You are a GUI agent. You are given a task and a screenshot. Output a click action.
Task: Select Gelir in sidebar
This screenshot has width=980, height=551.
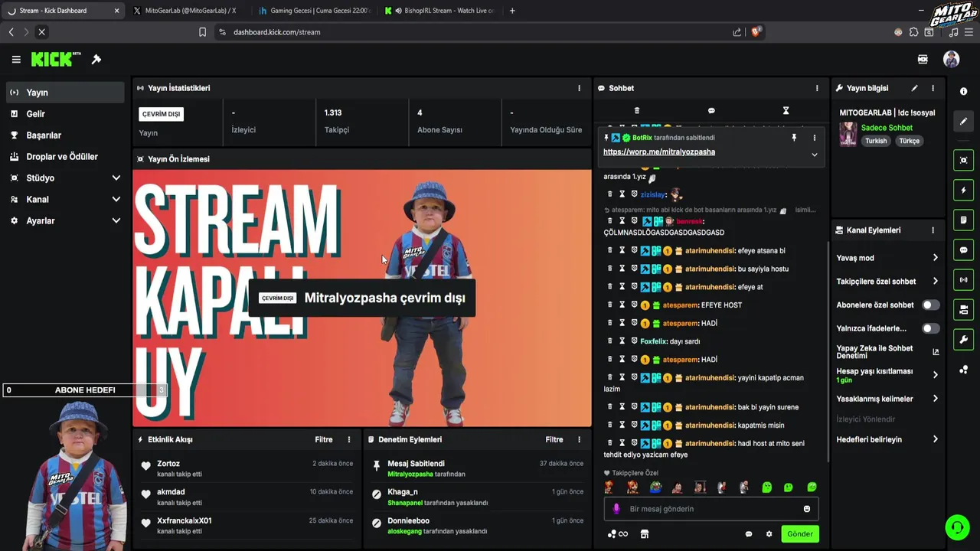point(64,113)
